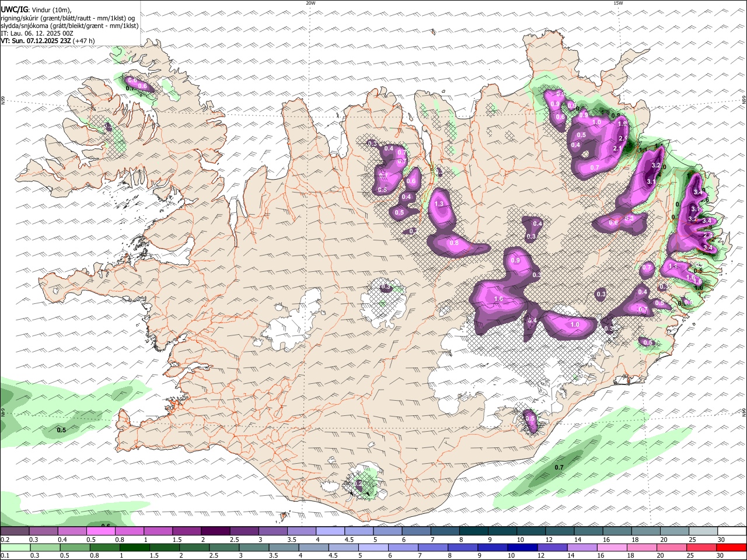
Task: Select the light purple 14 swatch in rain legend
Action: pos(582,547)
